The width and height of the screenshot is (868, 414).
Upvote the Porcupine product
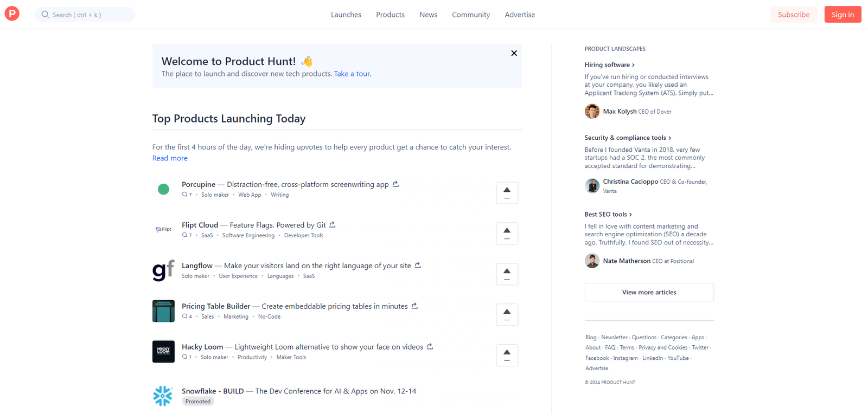507,193
